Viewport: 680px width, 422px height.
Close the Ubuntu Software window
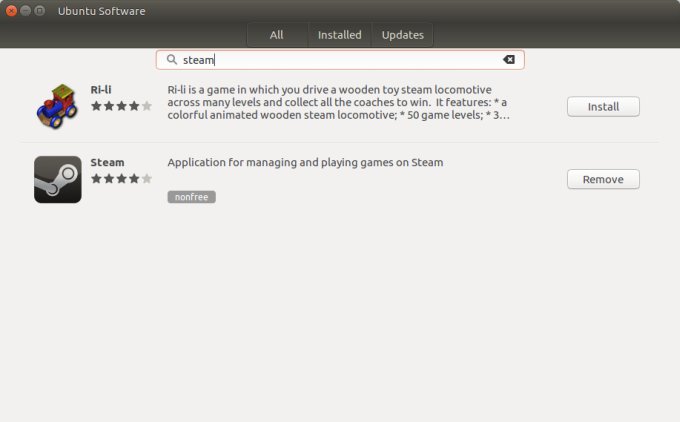click(11, 11)
